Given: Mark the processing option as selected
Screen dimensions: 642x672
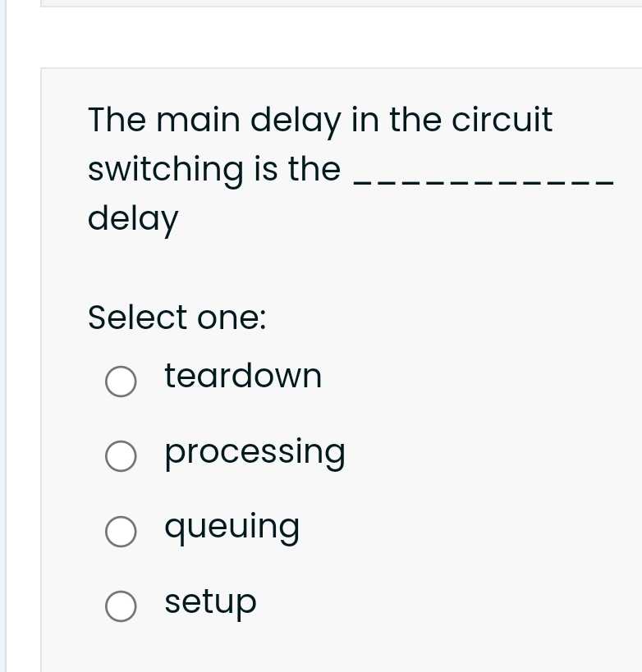Looking at the screenshot, I should (x=121, y=456).
